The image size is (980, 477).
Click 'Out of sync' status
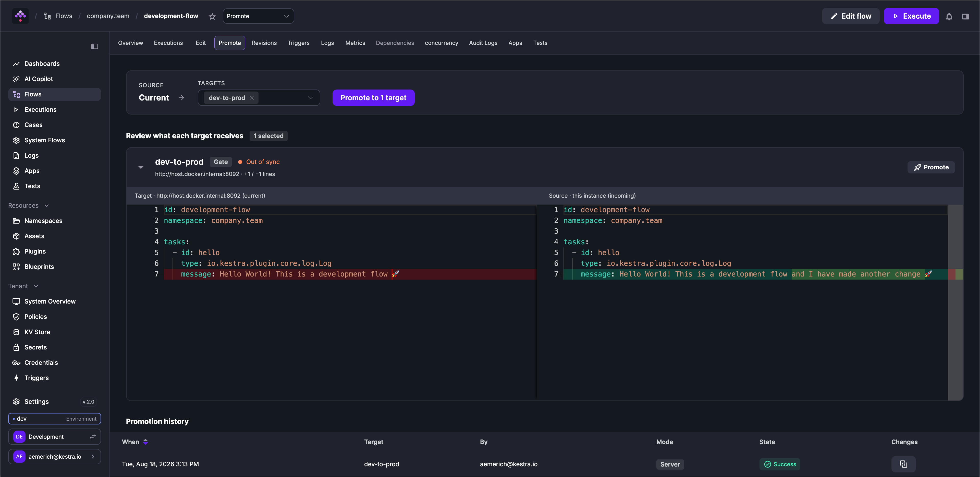(259, 162)
